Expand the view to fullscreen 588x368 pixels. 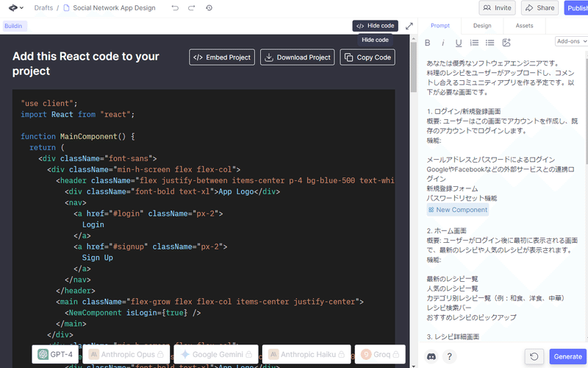[x=409, y=26]
